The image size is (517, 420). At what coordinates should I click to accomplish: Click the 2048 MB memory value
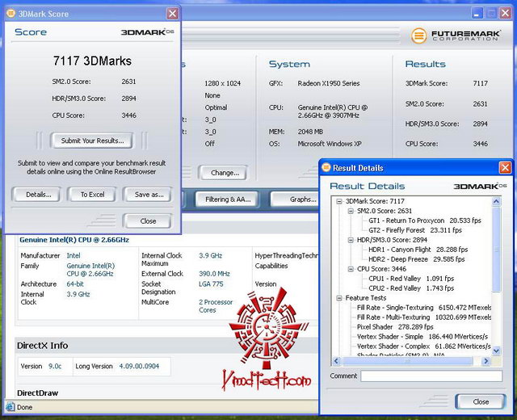tap(310, 132)
